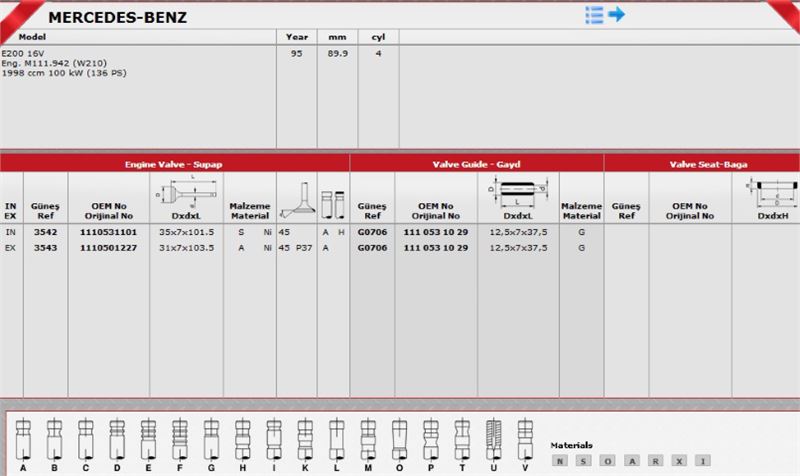Click guide OEM 111 053 10 29 in EX row
Screen dimensions: 800x476
[x=436, y=248]
